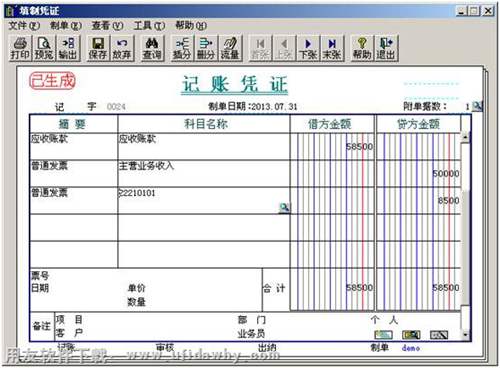Click 普通发票 summary in 主营业务收入 row
This screenshot has width=500, height=368.
click(x=74, y=173)
